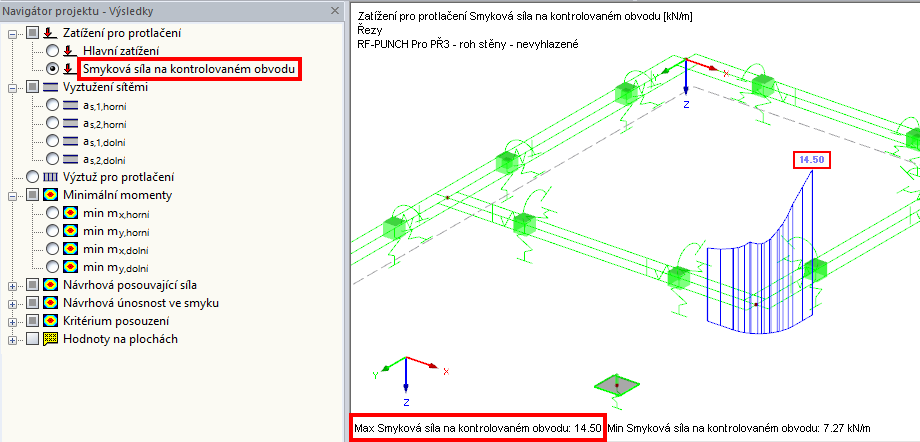
Task: Click the contour icon next to Návrhová únosnost ve smyku
Action: click(50, 303)
